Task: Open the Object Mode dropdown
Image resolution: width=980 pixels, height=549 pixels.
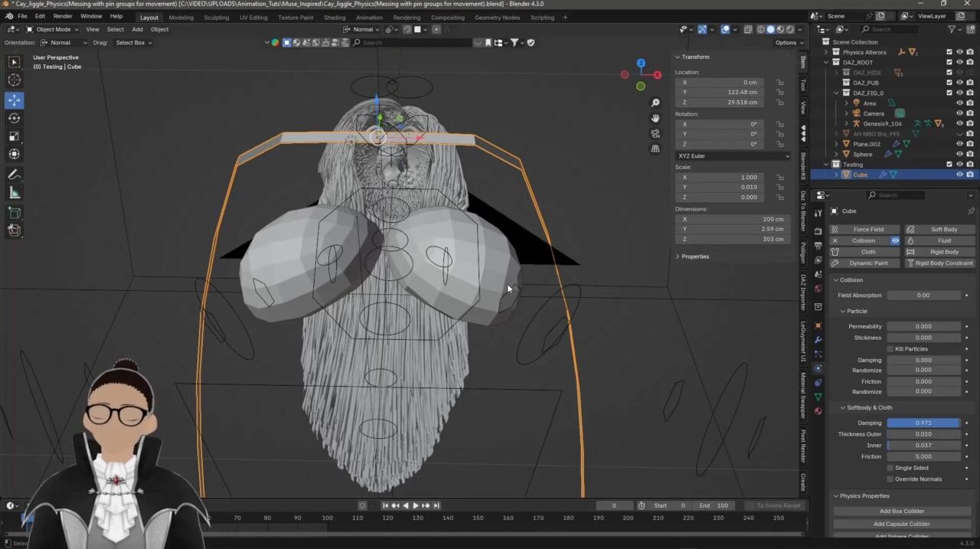Action: (54, 29)
